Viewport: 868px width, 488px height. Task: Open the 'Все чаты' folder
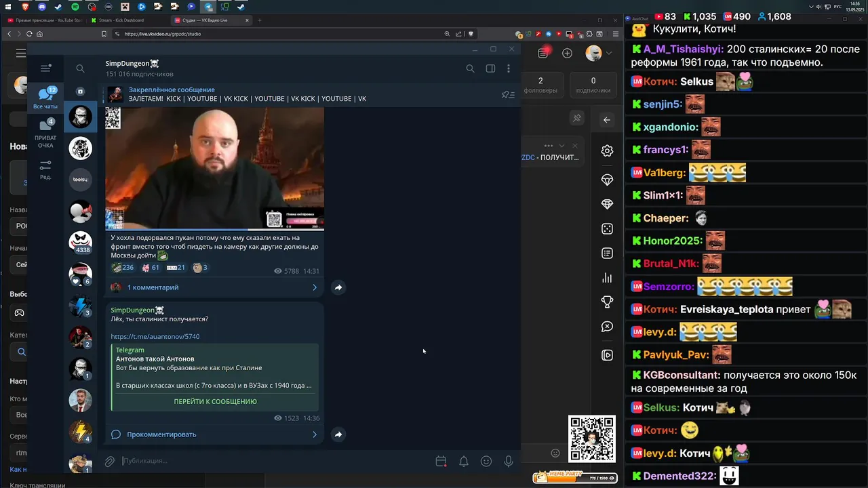pos(45,98)
